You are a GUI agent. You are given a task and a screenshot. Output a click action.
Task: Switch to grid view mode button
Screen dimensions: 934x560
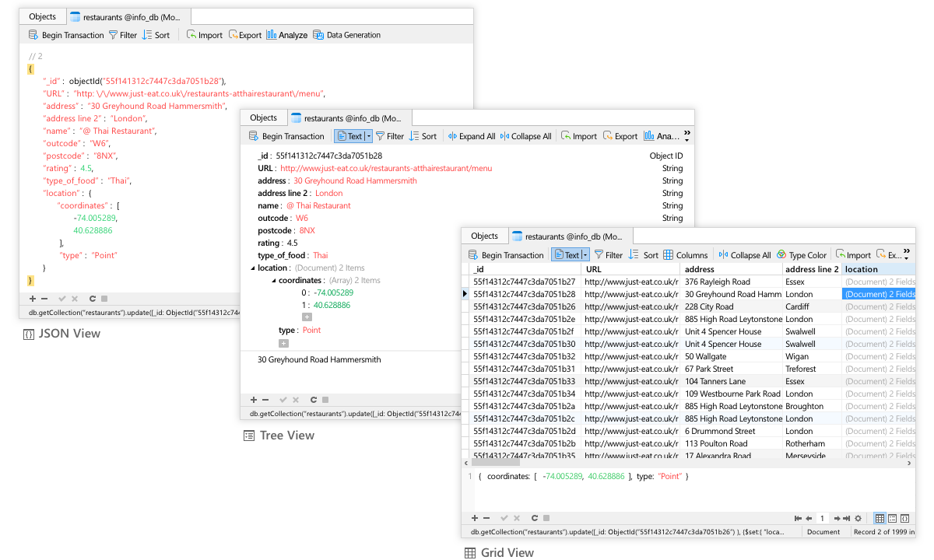coord(880,518)
